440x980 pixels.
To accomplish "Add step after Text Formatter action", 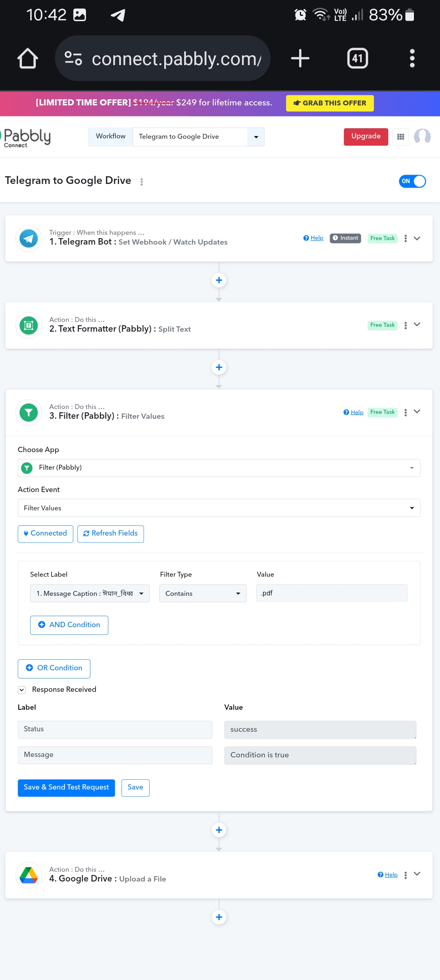I will tap(219, 367).
